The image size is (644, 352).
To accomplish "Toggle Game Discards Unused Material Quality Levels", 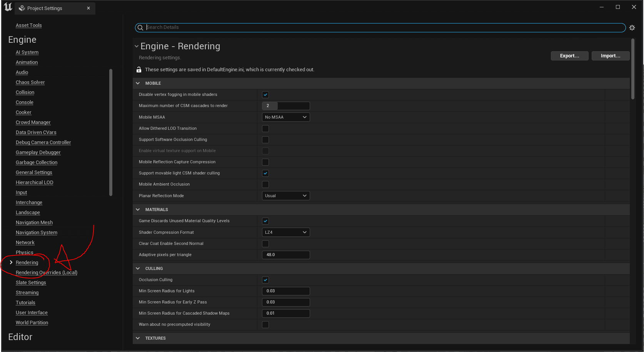I will (265, 221).
